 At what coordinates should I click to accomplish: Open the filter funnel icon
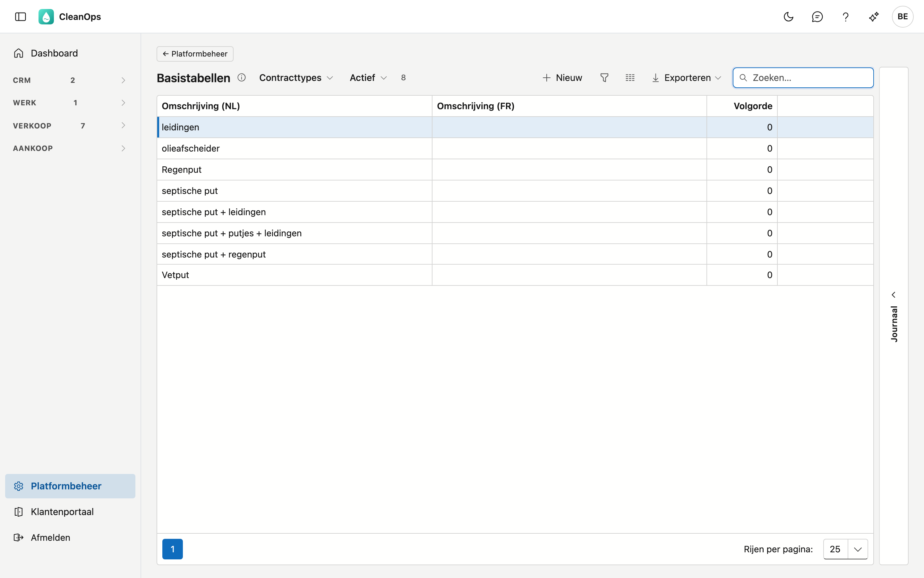click(x=604, y=78)
